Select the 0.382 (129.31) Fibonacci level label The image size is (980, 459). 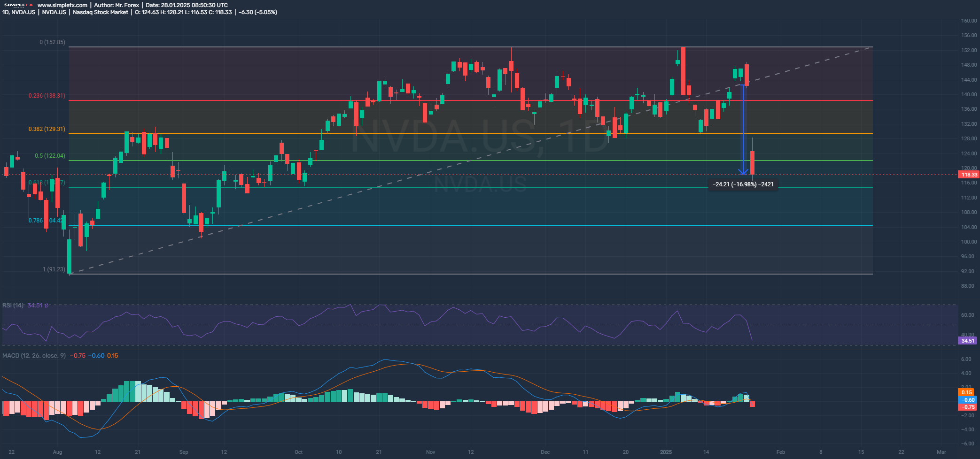tap(47, 129)
